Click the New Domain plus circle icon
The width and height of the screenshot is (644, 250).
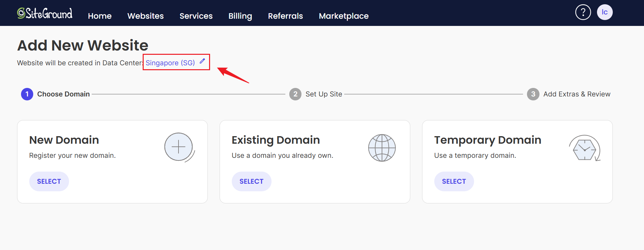(x=179, y=147)
